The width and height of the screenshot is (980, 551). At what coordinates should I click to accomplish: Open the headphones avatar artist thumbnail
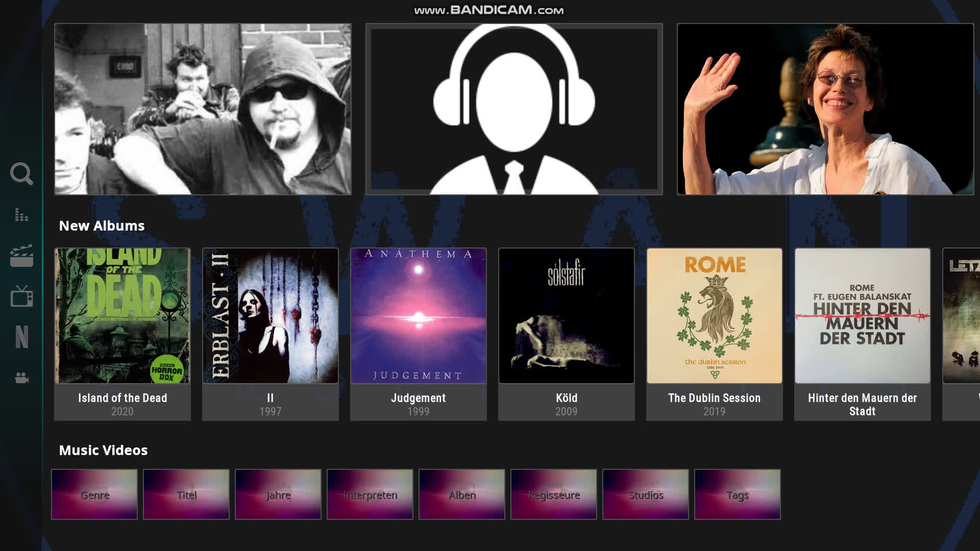(514, 109)
